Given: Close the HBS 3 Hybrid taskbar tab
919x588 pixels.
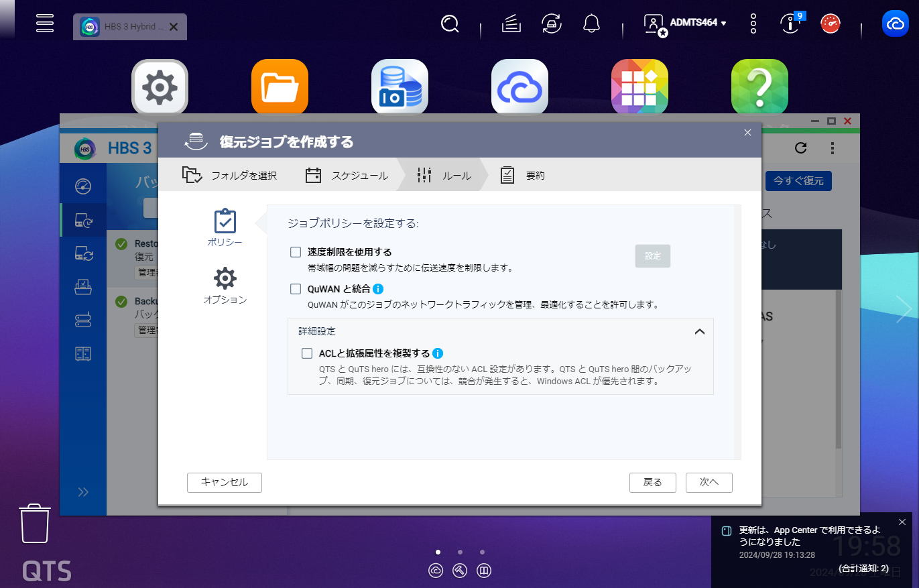Looking at the screenshot, I should pyautogui.click(x=174, y=27).
